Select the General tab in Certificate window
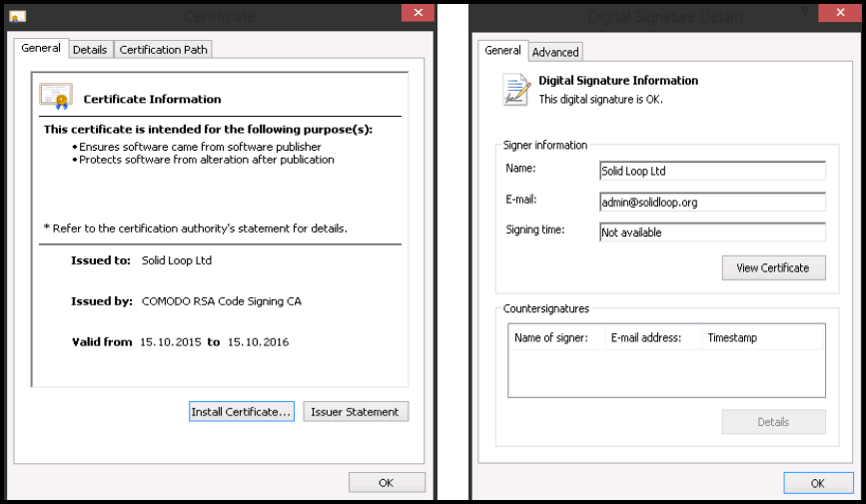 click(x=41, y=48)
